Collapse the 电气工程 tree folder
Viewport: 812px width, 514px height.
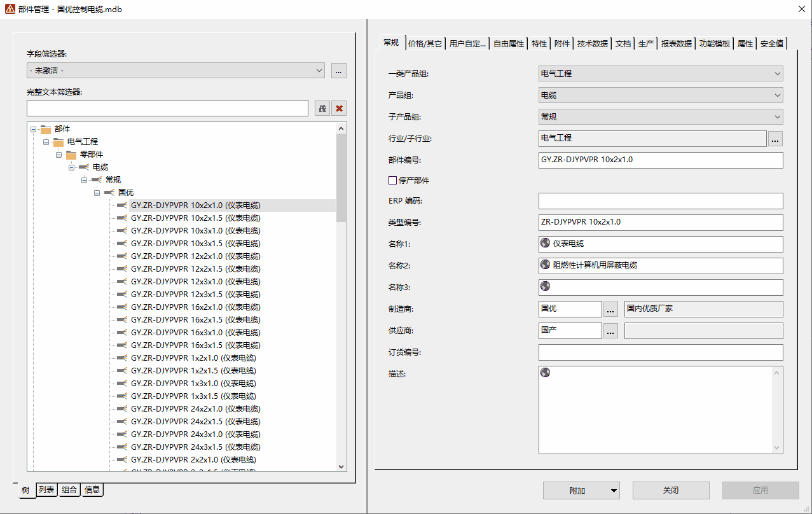46,142
